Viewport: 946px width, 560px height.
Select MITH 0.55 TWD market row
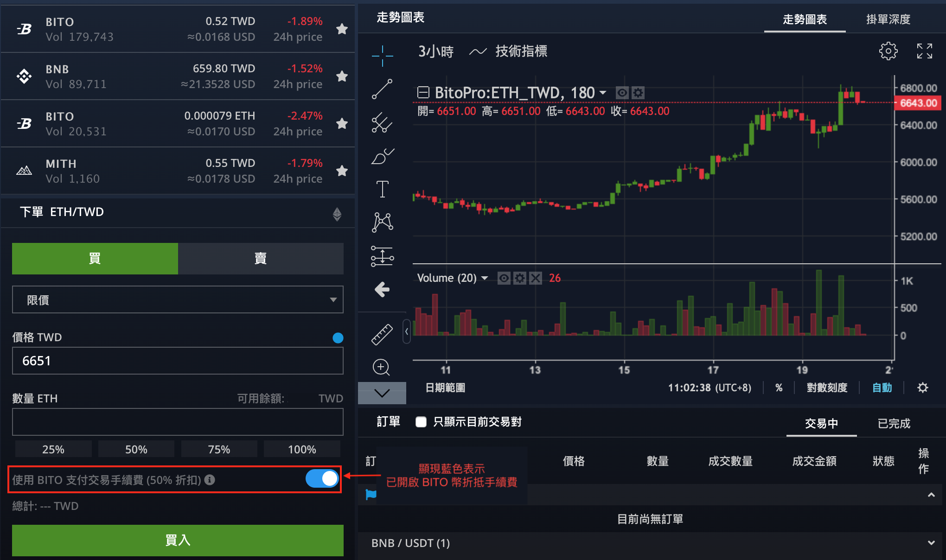coord(178,171)
